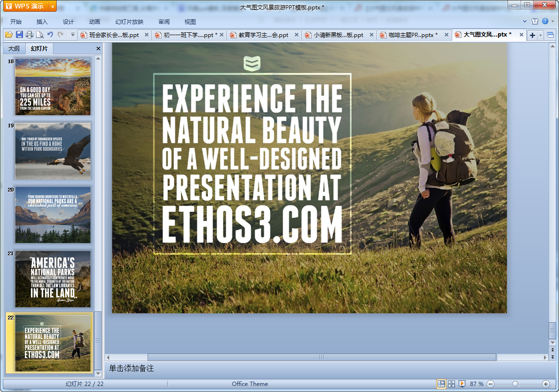Screen dimensions: 559x392
Task: Open the 审阅 menu tab
Action: (164, 22)
